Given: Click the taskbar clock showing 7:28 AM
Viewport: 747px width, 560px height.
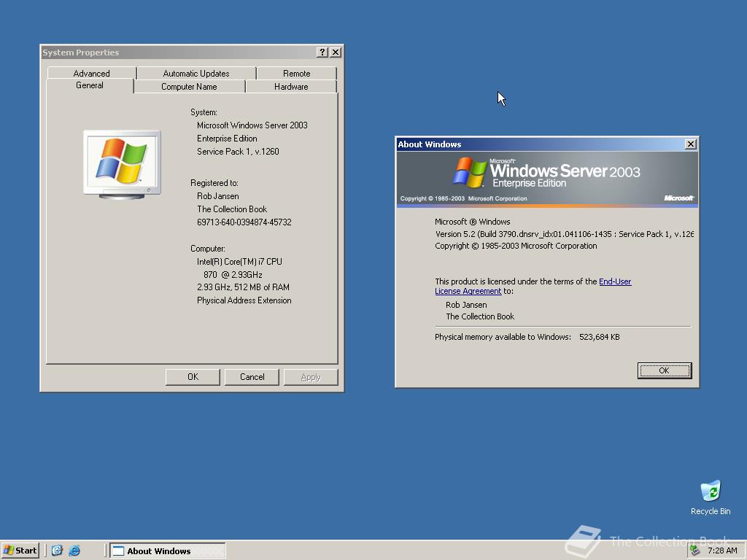Looking at the screenshot, I should 722,551.
